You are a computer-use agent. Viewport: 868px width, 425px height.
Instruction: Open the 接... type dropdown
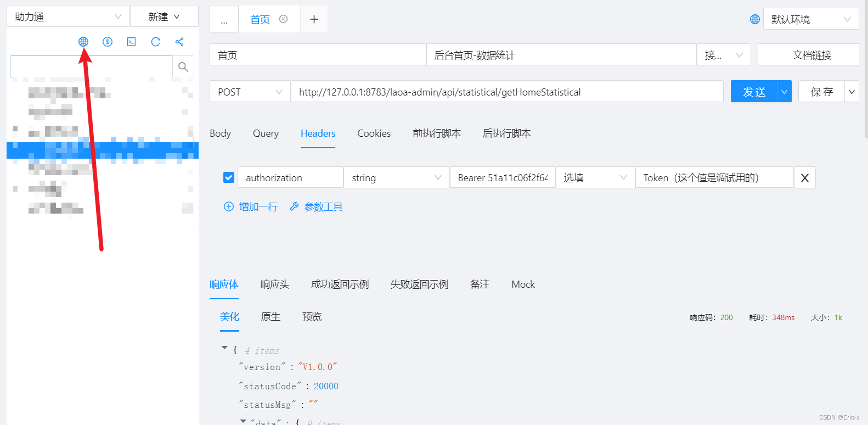[x=724, y=55]
